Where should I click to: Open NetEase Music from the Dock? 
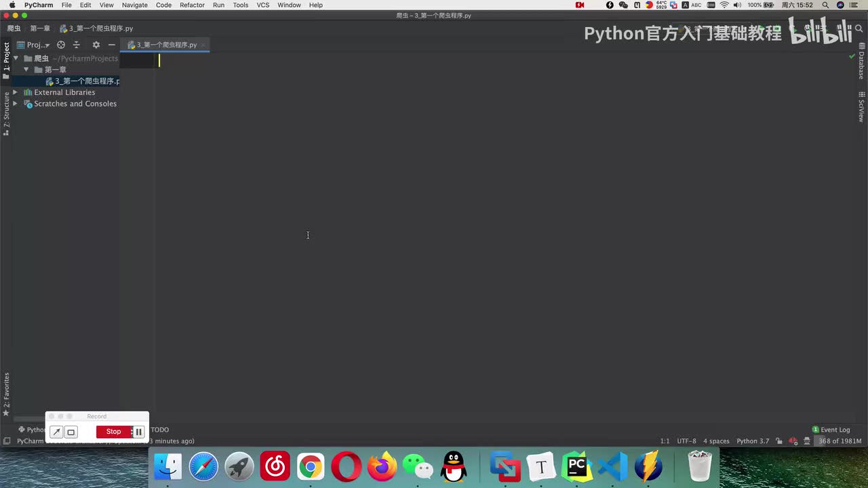(275, 467)
